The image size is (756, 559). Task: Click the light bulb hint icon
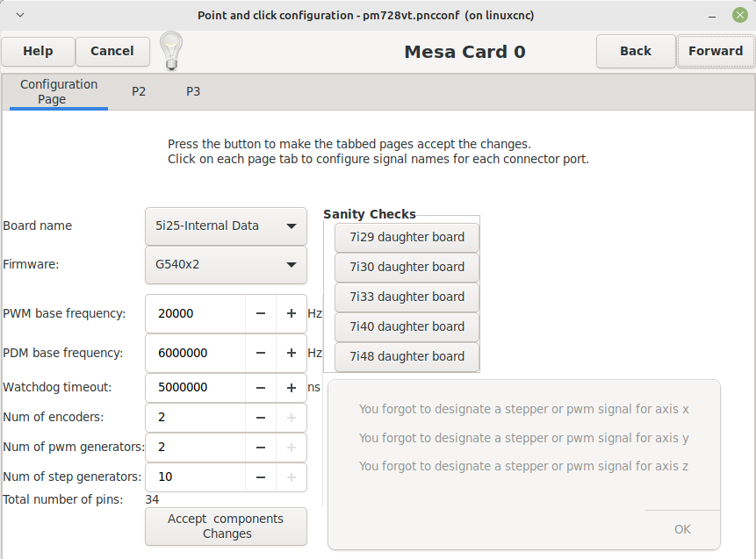[x=171, y=51]
